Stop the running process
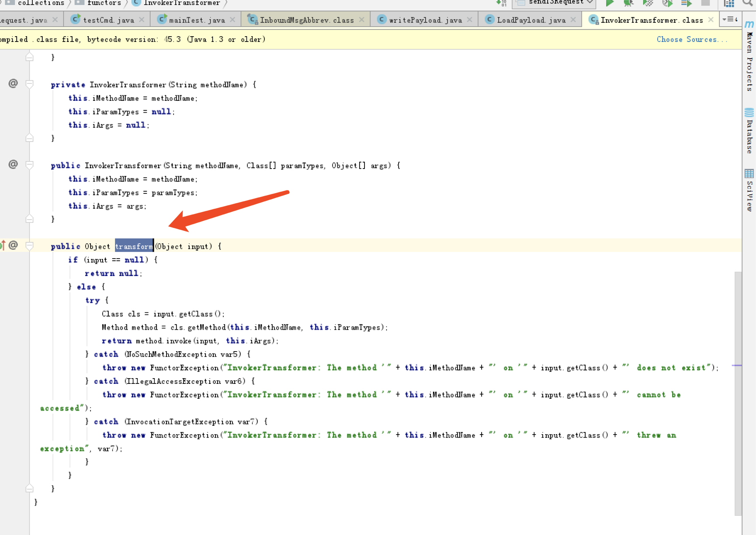The width and height of the screenshot is (756, 535). pos(705,3)
